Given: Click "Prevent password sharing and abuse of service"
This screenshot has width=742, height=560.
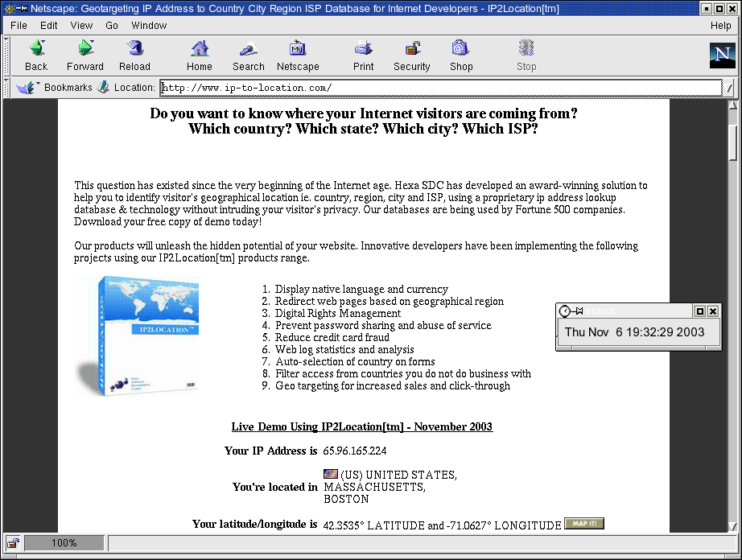Looking at the screenshot, I should (383, 325).
